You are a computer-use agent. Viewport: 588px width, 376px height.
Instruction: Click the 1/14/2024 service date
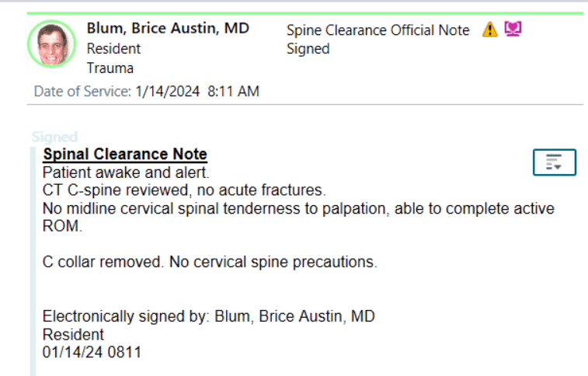(167, 92)
